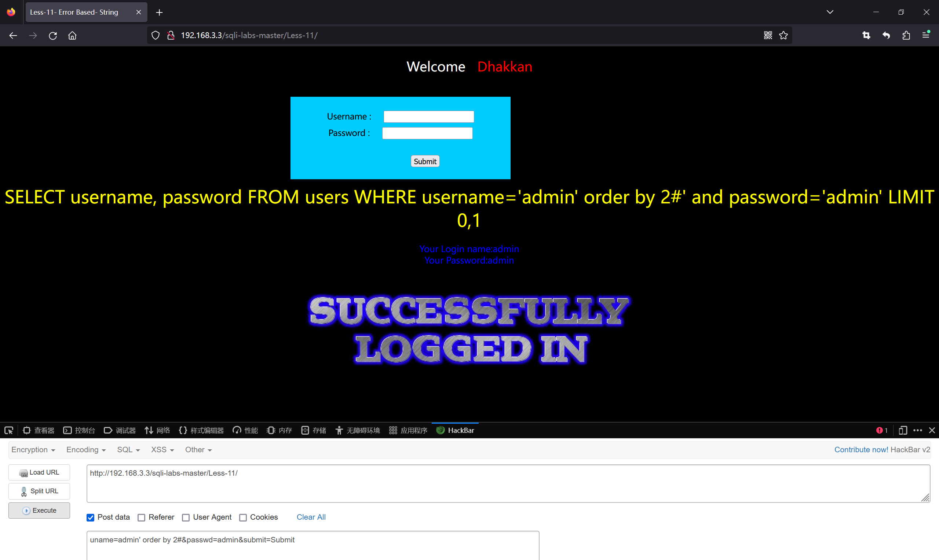Open the Firefox home page
Image resolution: width=939 pixels, height=560 pixels.
(x=73, y=36)
